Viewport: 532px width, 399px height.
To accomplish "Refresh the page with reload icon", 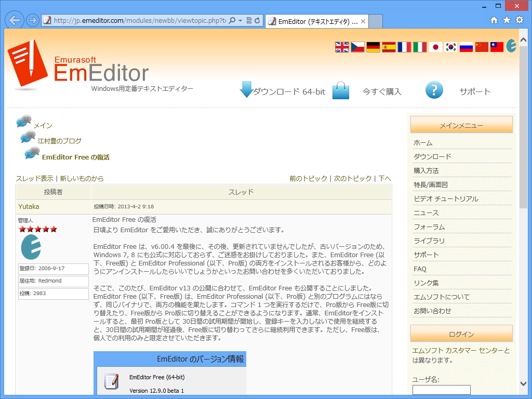I will point(258,20).
